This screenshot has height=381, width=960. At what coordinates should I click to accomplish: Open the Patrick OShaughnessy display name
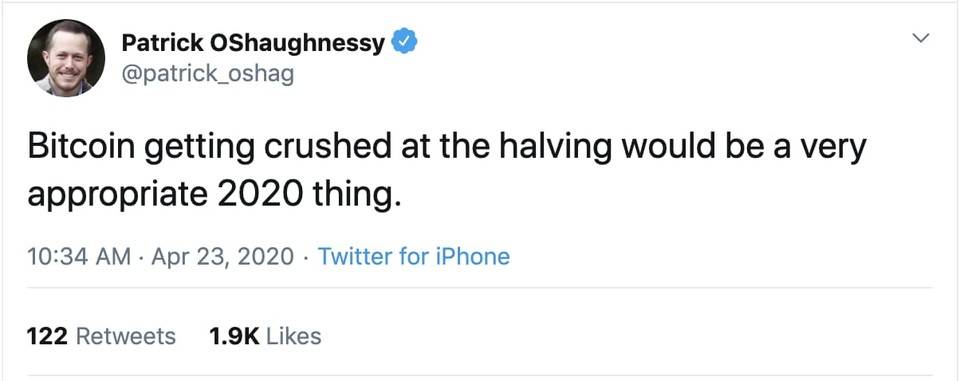pyautogui.click(x=253, y=43)
